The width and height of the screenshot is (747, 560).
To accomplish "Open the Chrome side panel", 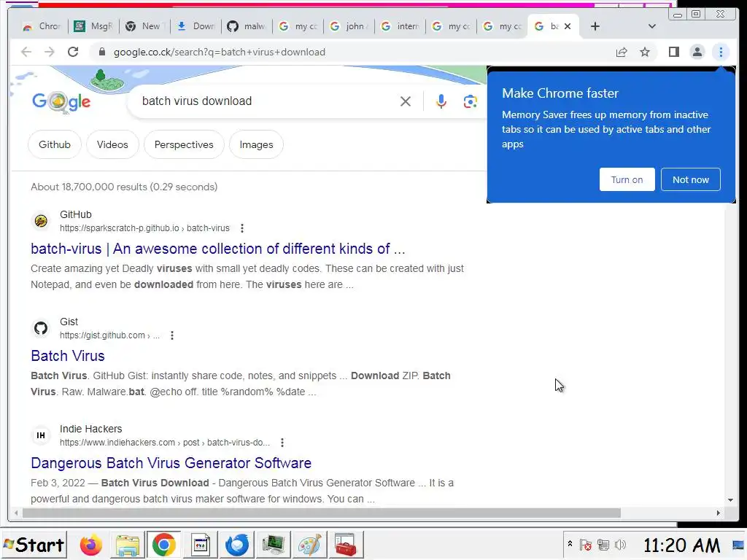I will [x=673, y=52].
